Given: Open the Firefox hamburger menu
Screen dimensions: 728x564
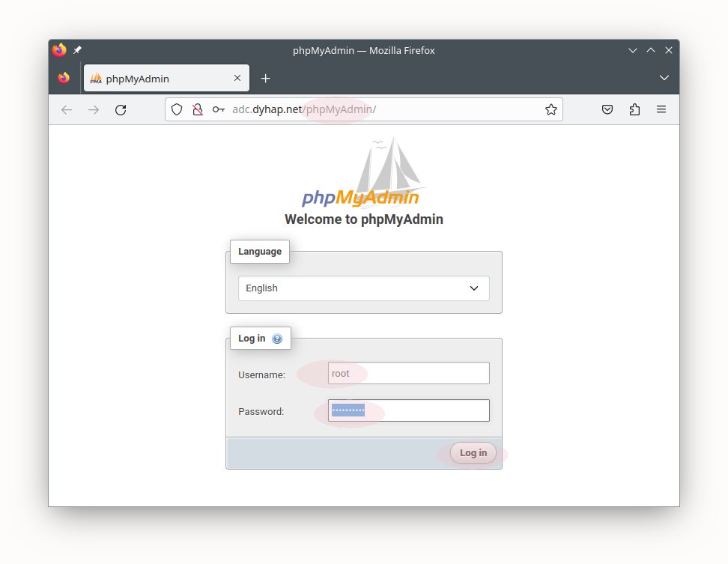Looking at the screenshot, I should tap(661, 109).
